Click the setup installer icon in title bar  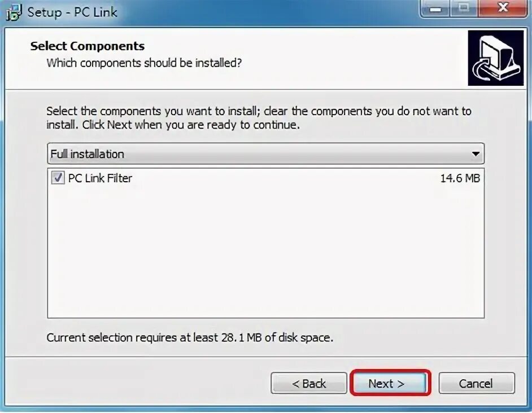(x=14, y=12)
